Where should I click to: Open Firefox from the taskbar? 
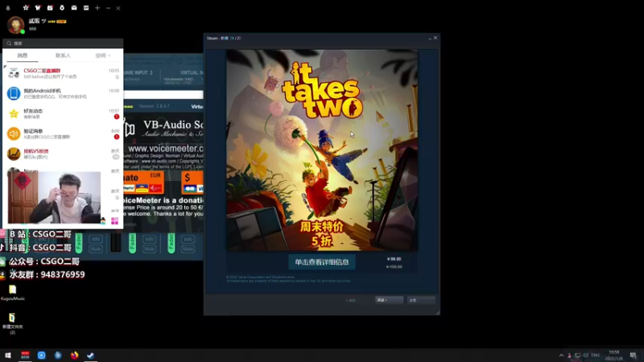pyautogui.click(x=74, y=355)
